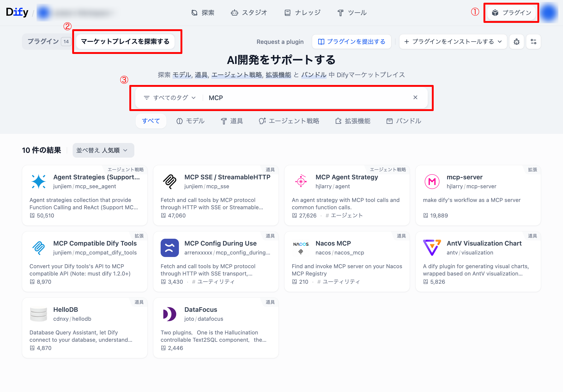Expand the すべてのタグ filter dropdown
The width and height of the screenshot is (563, 392).
click(170, 98)
